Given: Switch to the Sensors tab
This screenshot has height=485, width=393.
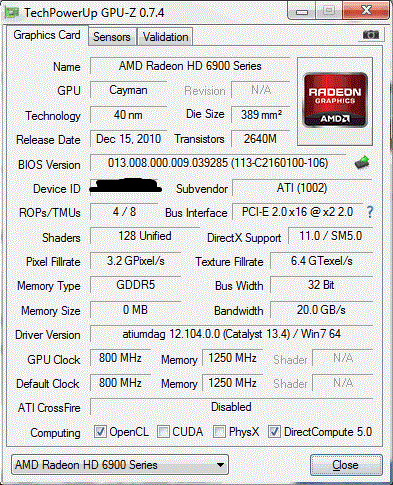Looking at the screenshot, I should tap(112, 37).
